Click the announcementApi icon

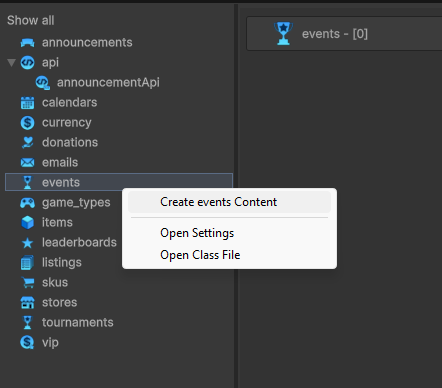(x=43, y=83)
